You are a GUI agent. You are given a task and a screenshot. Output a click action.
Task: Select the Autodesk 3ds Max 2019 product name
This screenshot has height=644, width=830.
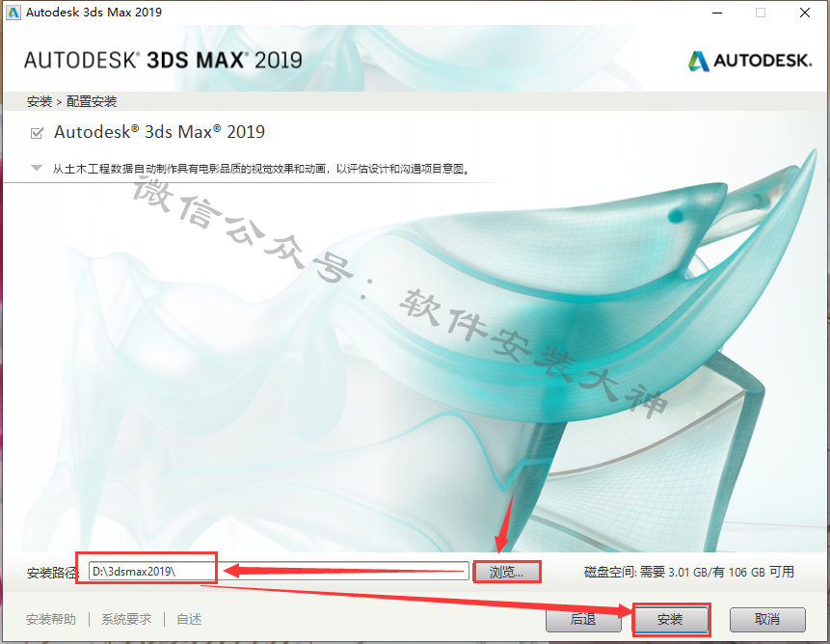coord(159,132)
